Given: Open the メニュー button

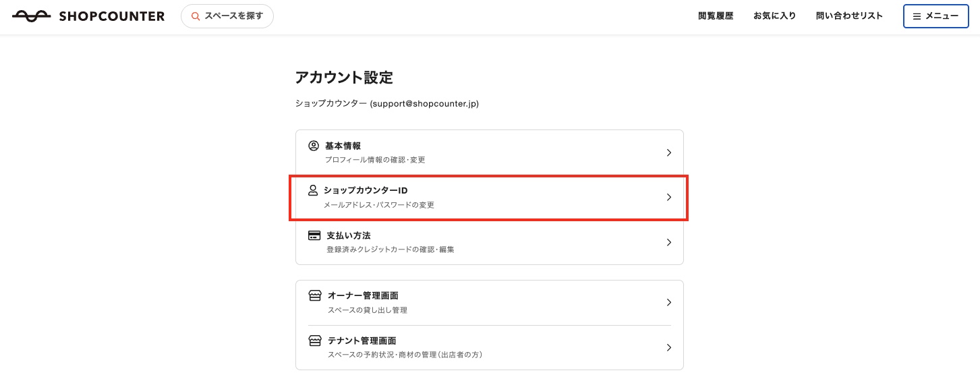Looking at the screenshot, I should 935,16.
